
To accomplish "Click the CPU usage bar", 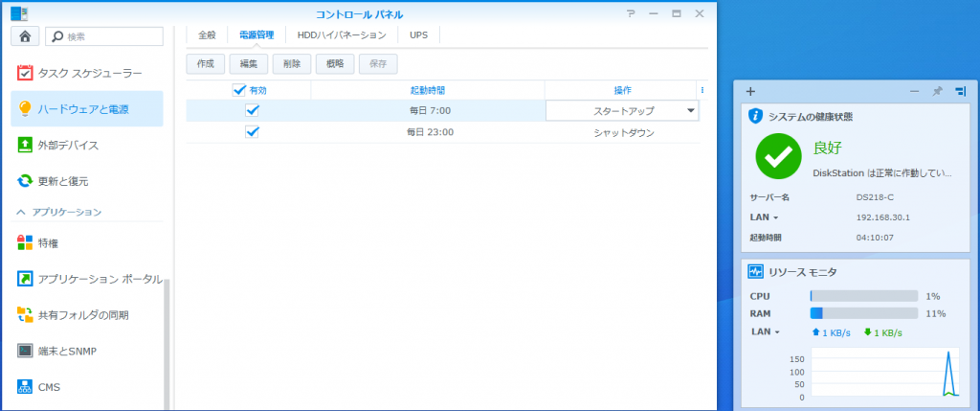I will coord(864,296).
